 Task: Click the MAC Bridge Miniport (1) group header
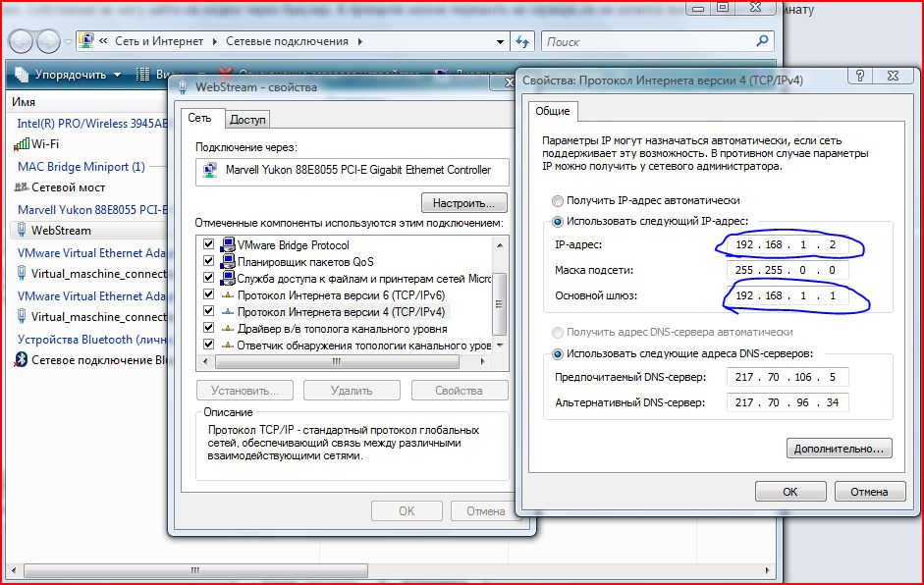pos(82,167)
